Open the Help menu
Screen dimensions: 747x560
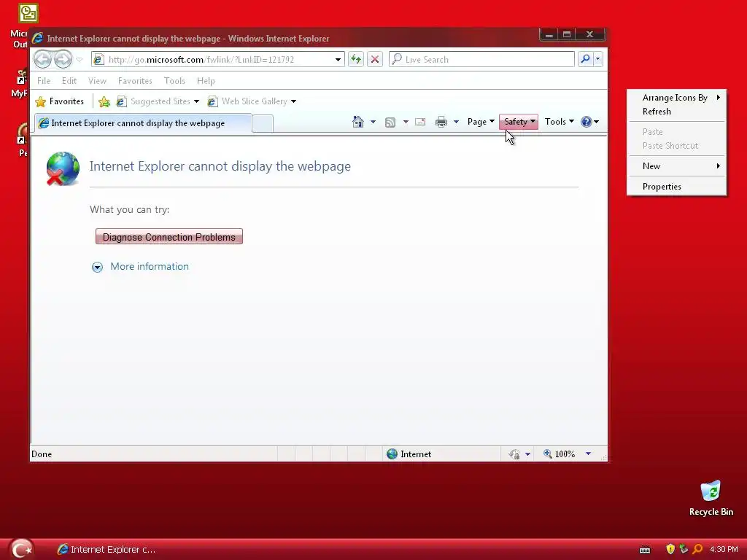coord(206,81)
